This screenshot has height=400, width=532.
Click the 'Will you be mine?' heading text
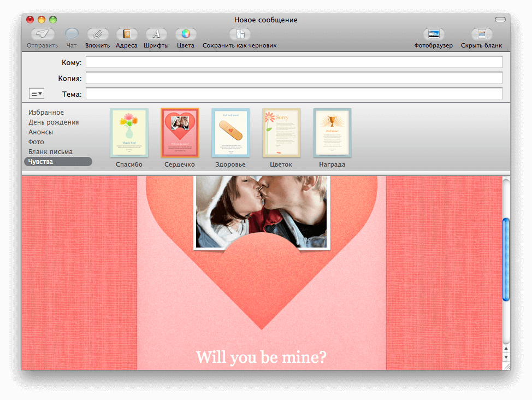261,357
